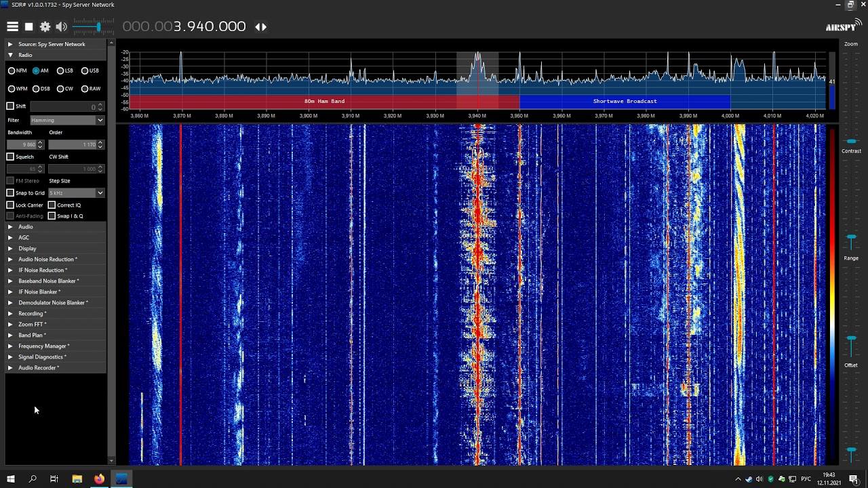The width and height of the screenshot is (868, 488).
Task: Open the Windows Start menu
Action: coord(11,479)
